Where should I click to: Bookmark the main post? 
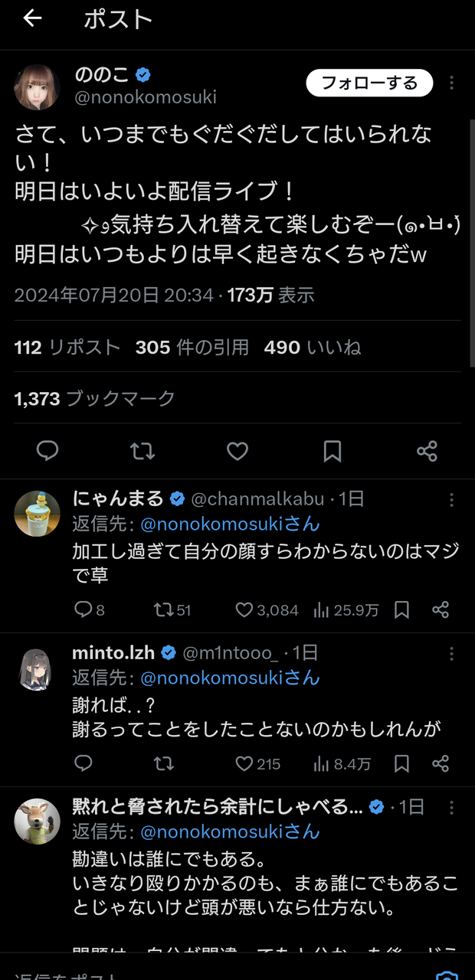pyautogui.click(x=332, y=452)
